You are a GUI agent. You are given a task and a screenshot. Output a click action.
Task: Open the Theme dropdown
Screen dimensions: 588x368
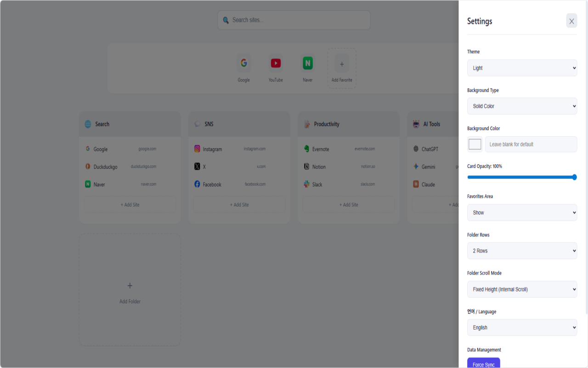click(522, 68)
